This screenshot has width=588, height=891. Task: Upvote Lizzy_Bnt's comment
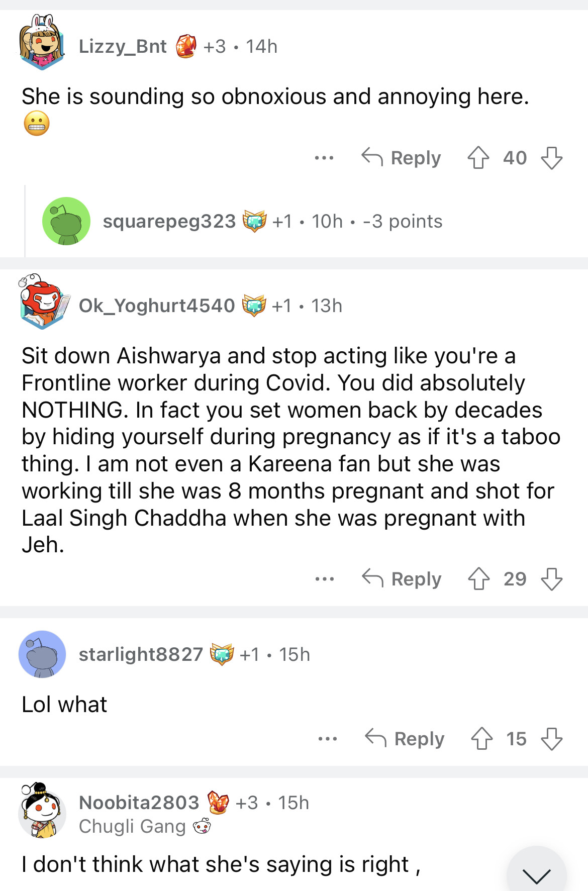coord(478,158)
